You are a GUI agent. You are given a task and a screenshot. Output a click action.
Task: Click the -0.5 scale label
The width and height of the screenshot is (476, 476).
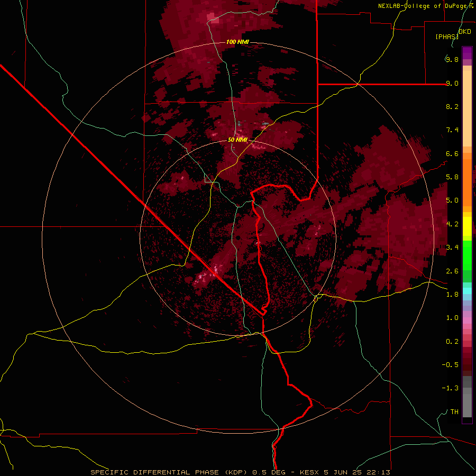point(450,365)
